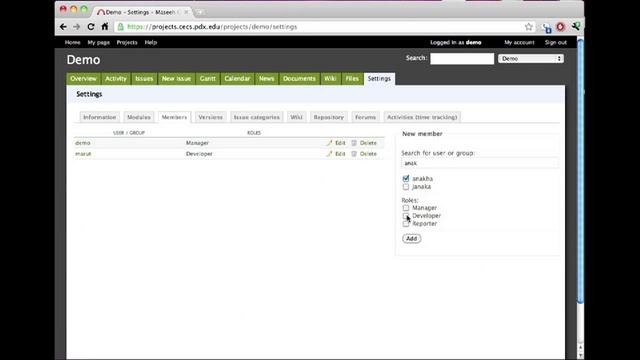Enable the Developer role checkbox

coord(406,216)
